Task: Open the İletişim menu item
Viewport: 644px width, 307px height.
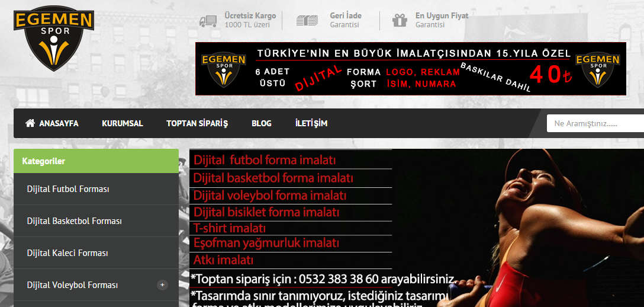Action: tap(311, 123)
